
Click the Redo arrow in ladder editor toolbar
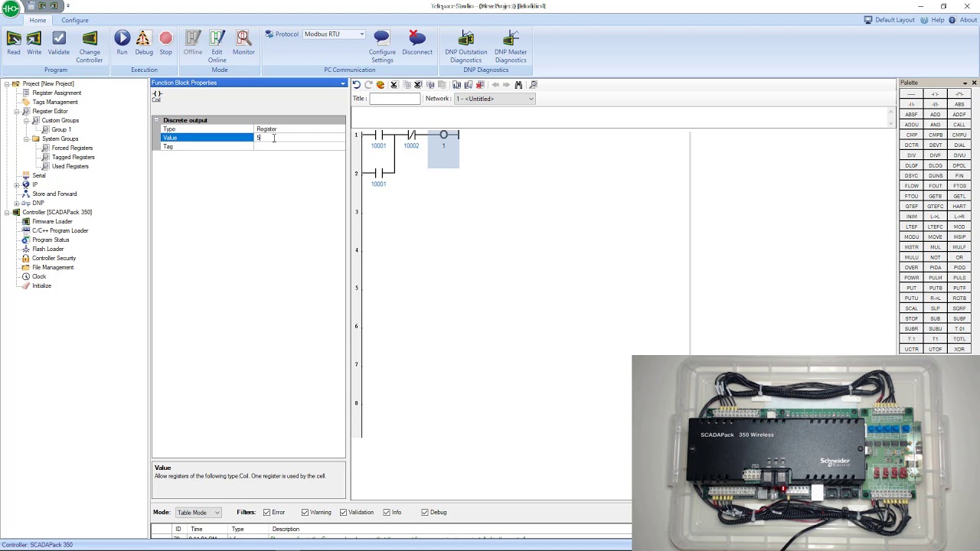pyautogui.click(x=368, y=85)
